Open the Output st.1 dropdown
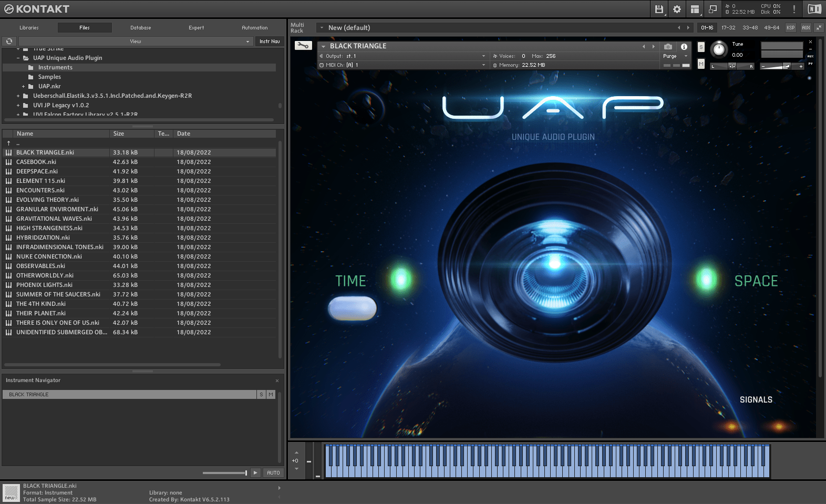826x504 pixels. coord(402,56)
